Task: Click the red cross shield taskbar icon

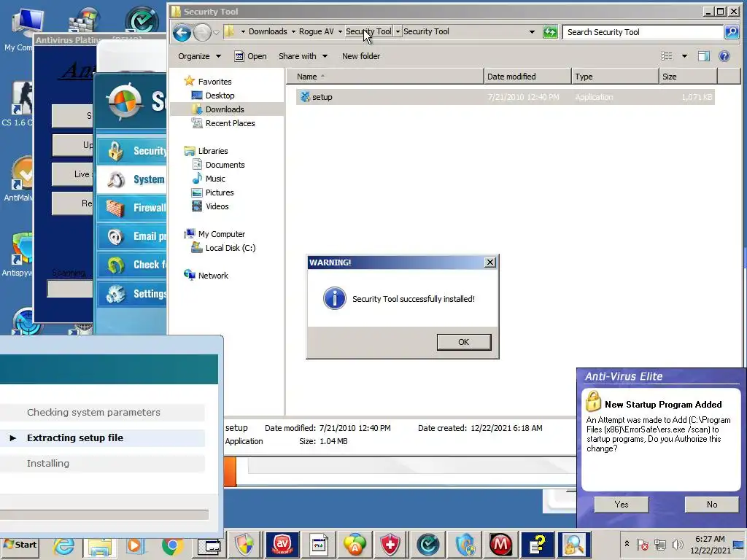Action: (390, 544)
